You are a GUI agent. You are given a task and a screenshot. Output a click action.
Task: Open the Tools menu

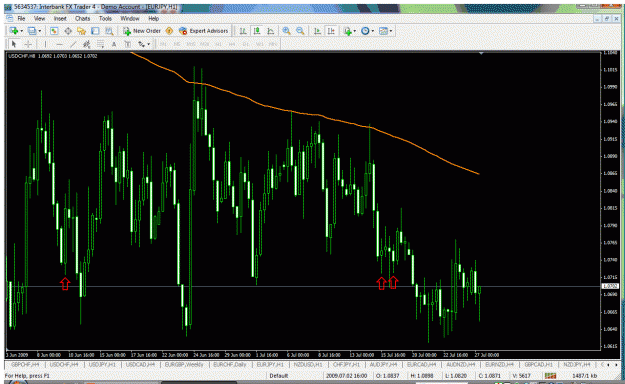point(105,18)
